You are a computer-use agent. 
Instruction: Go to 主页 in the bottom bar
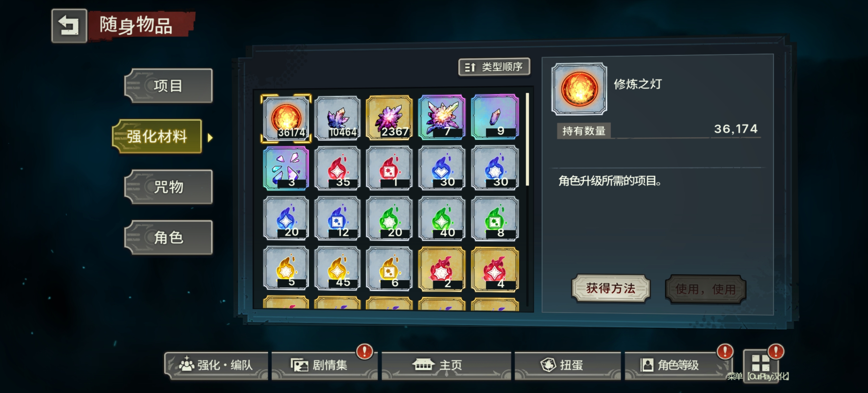tap(446, 365)
